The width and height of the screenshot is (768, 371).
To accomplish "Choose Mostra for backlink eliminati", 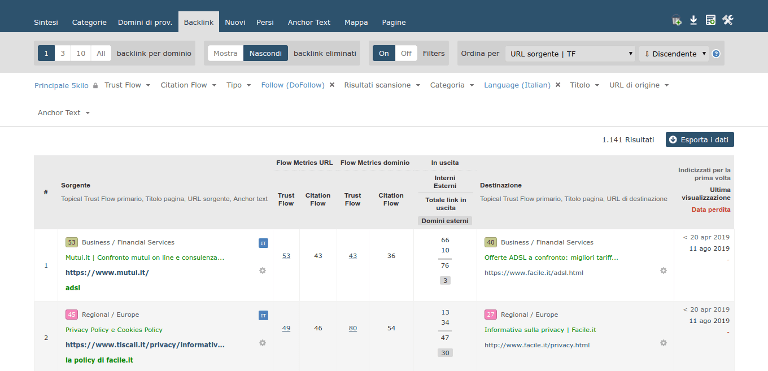I will tap(225, 53).
